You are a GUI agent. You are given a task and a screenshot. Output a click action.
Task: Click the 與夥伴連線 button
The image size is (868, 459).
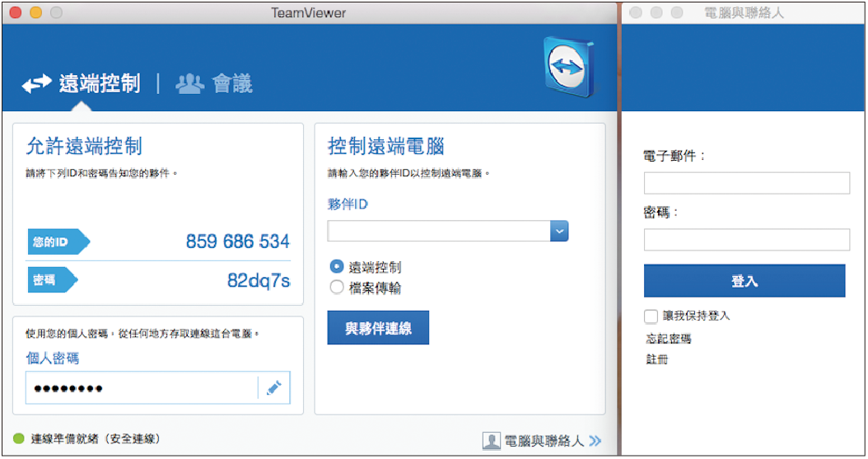point(378,328)
